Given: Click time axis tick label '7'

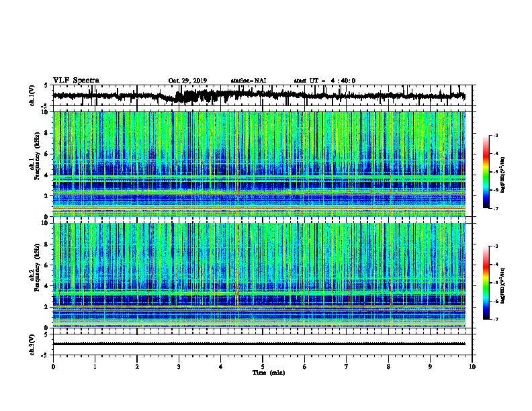Looking at the screenshot, I should click(347, 367).
